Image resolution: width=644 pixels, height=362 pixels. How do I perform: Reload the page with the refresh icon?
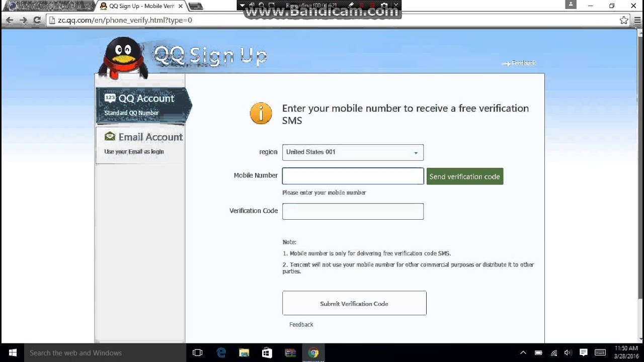coord(37,21)
